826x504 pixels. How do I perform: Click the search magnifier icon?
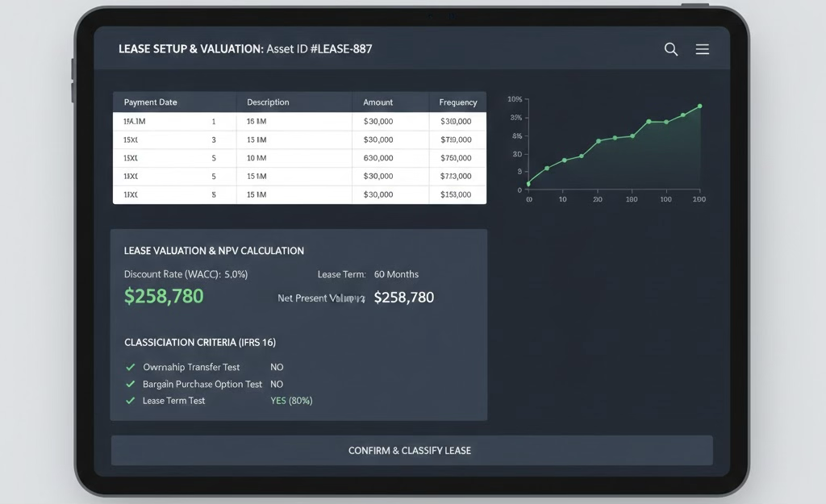670,49
